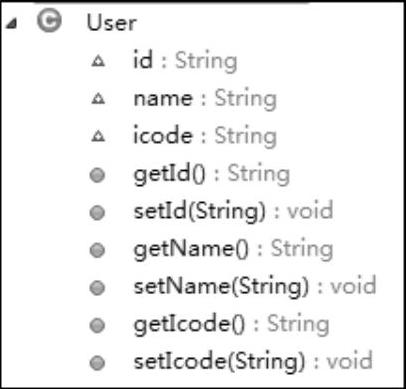Select the setIcode(String) : void entry
The height and width of the screenshot is (389, 406).
tap(253, 361)
